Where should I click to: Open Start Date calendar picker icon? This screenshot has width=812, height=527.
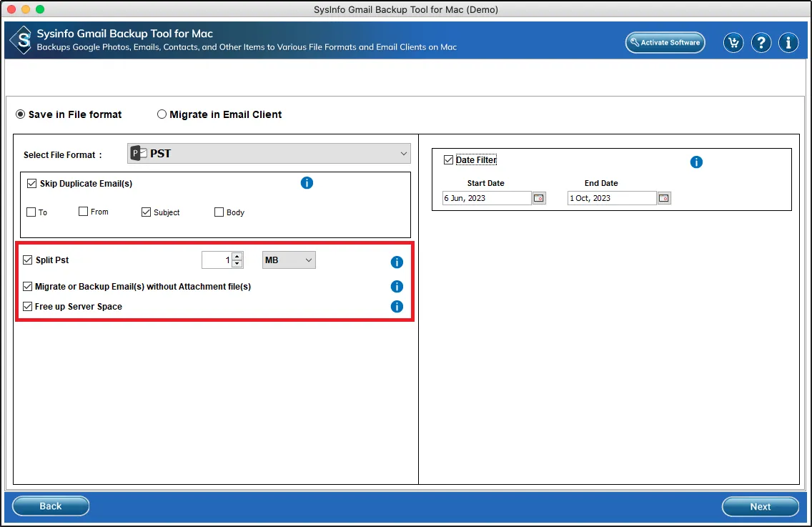539,198
